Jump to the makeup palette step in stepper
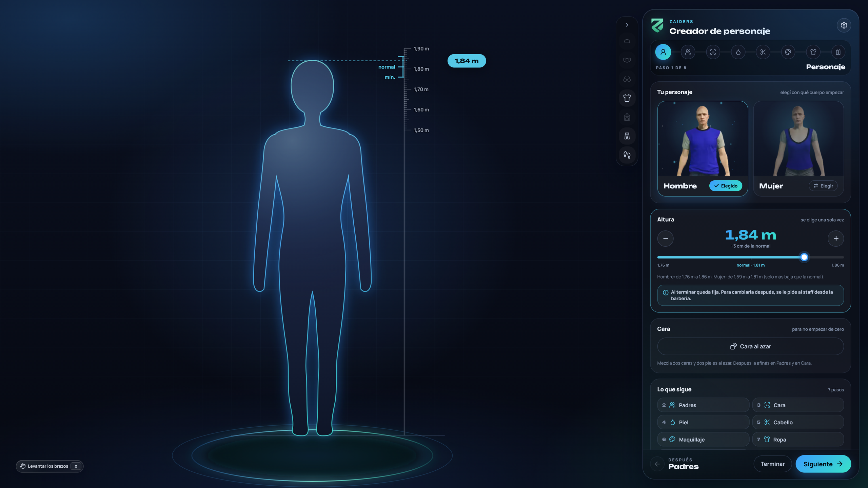Image resolution: width=868 pixels, height=488 pixels. [788, 52]
